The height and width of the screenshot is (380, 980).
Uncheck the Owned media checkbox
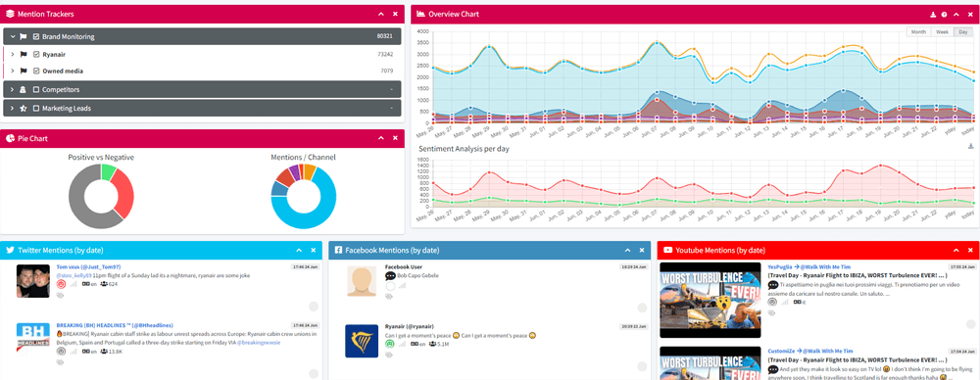point(36,71)
